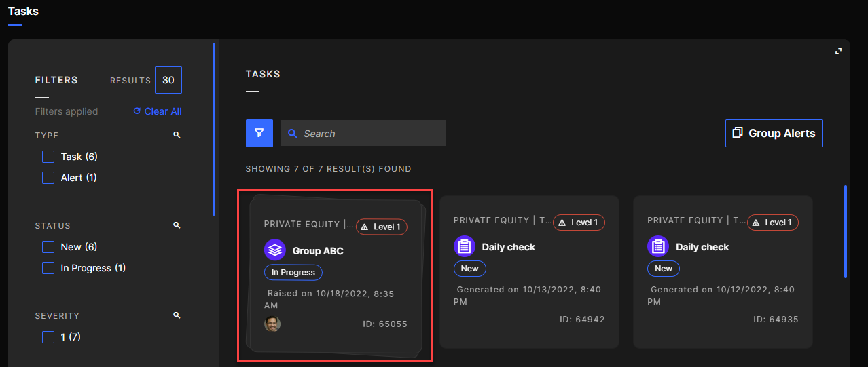
Task: Click the Level 1 badge on Group ABC
Action: [x=381, y=227]
